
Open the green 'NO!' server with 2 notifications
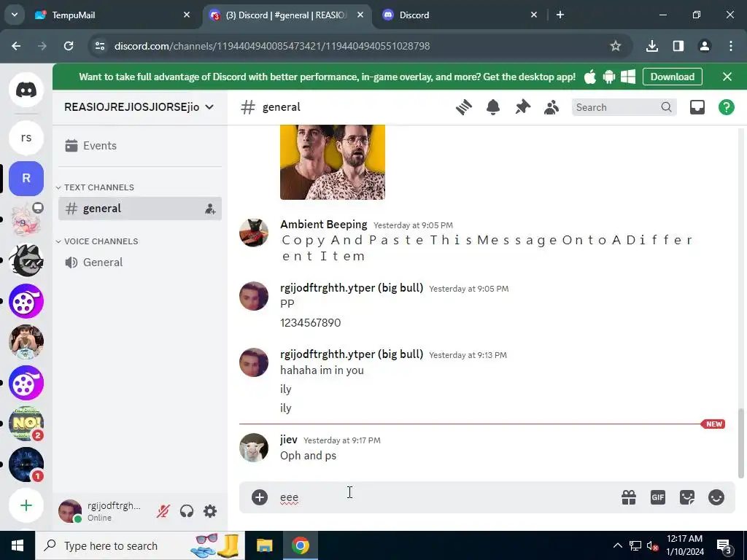(x=26, y=424)
